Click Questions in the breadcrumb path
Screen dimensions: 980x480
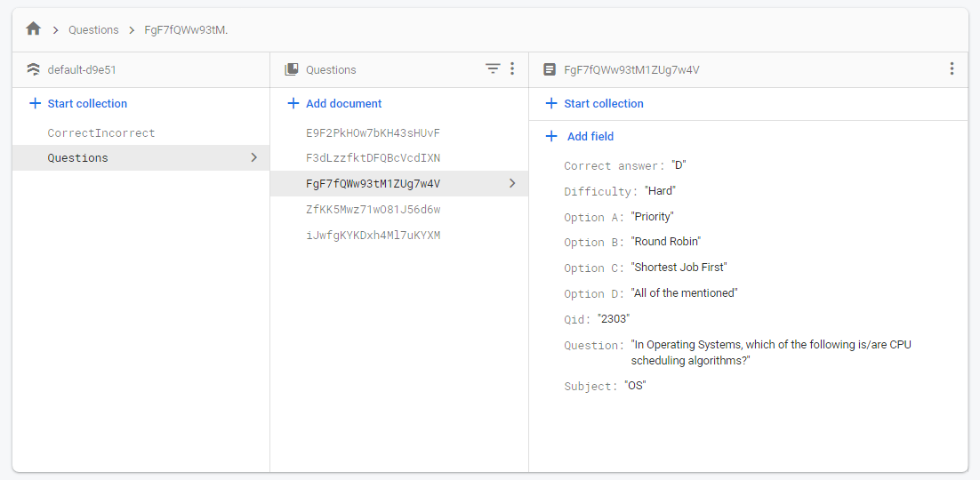coord(93,30)
